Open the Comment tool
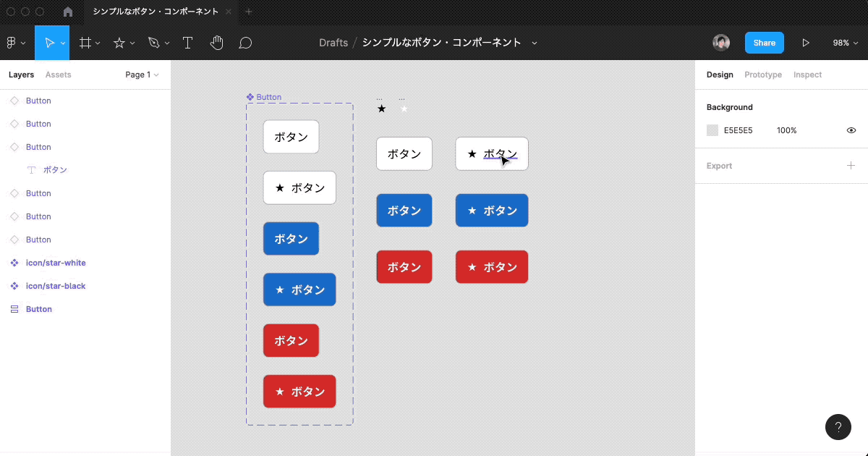The height and width of the screenshot is (456, 868). [x=245, y=42]
